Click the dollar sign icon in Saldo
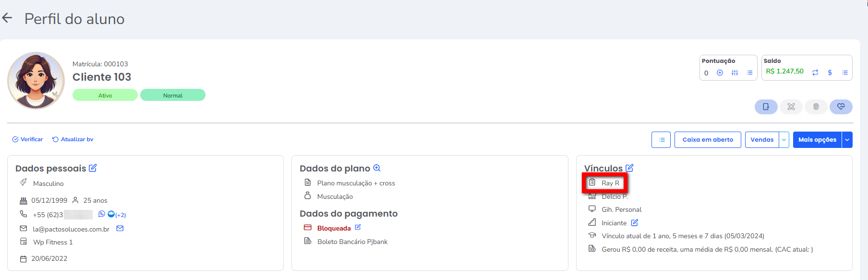Image resolution: width=868 pixels, height=280 pixels. point(830,73)
